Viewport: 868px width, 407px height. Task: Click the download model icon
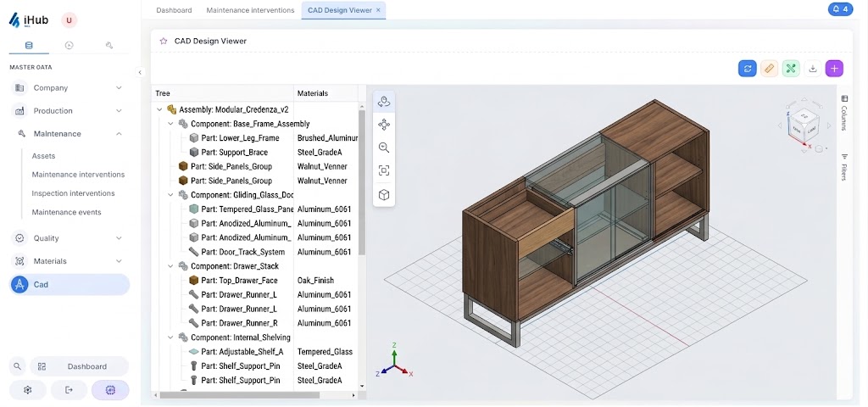point(813,69)
